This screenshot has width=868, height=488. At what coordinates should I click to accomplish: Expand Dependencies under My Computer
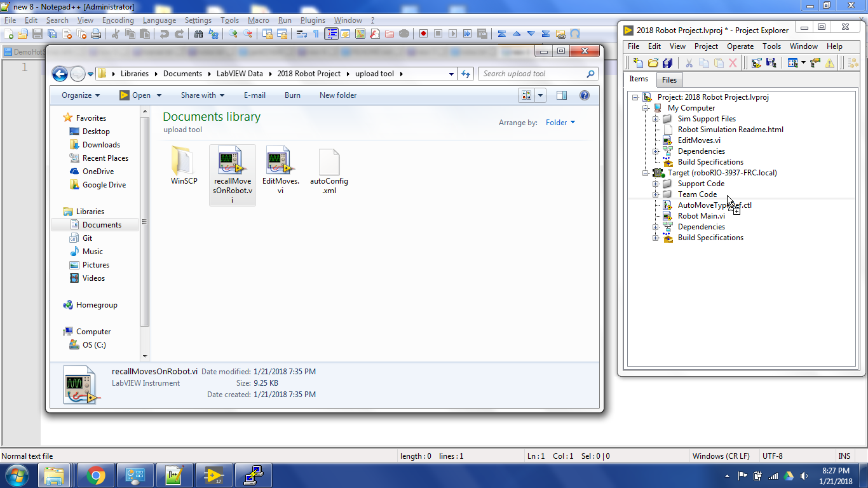656,151
